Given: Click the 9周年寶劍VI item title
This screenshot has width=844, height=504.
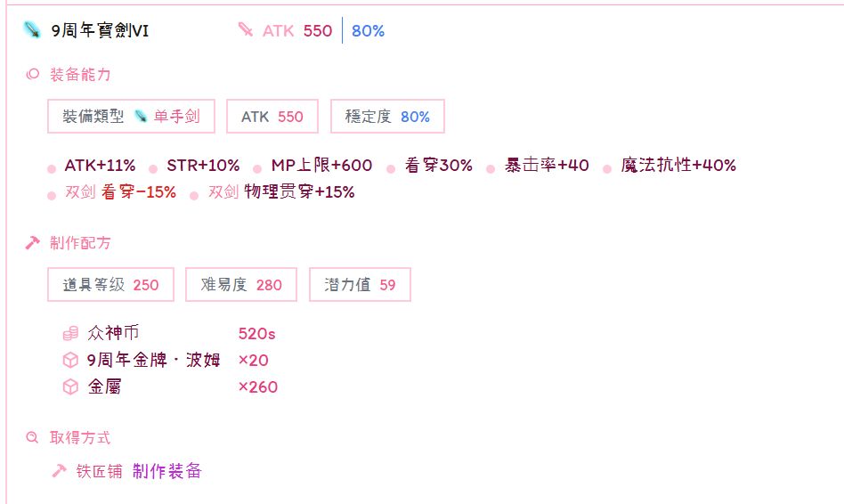Looking at the screenshot, I should pyautogui.click(x=100, y=31).
